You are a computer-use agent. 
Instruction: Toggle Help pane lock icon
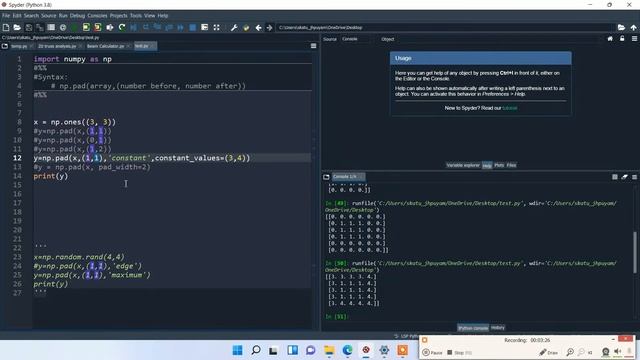[622, 39]
